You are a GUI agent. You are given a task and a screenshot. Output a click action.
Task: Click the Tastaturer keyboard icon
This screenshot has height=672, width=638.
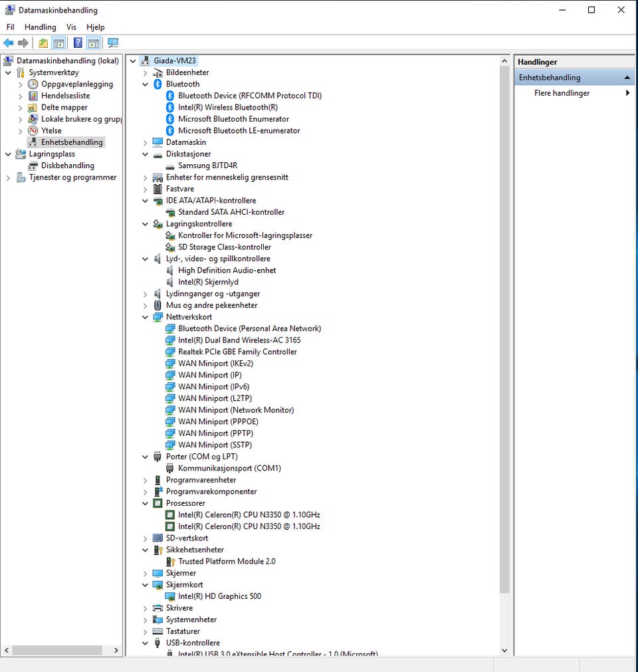click(x=158, y=631)
